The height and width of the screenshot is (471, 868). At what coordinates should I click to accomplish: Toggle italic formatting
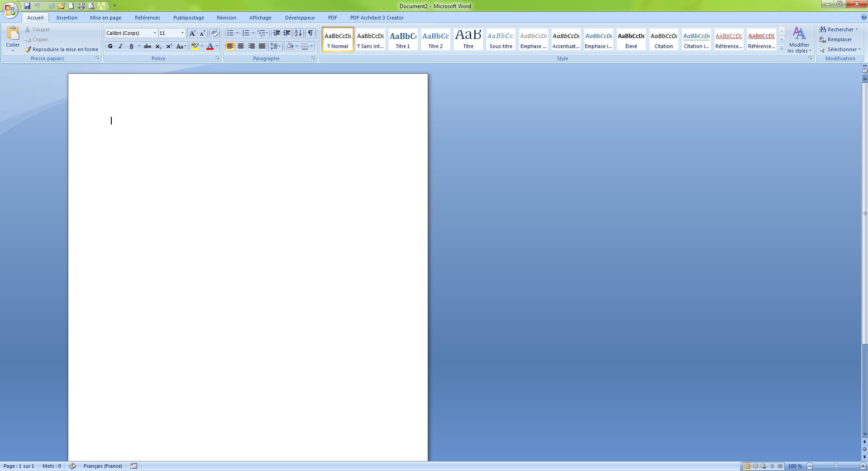[x=120, y=46]
